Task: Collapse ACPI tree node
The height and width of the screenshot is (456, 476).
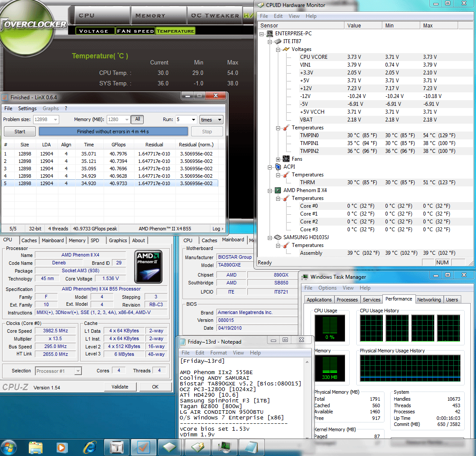Action: click(270, 167)
